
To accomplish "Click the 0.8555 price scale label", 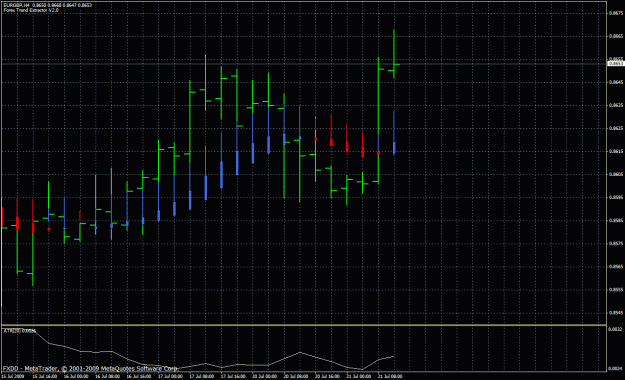I will coord(616,290).
